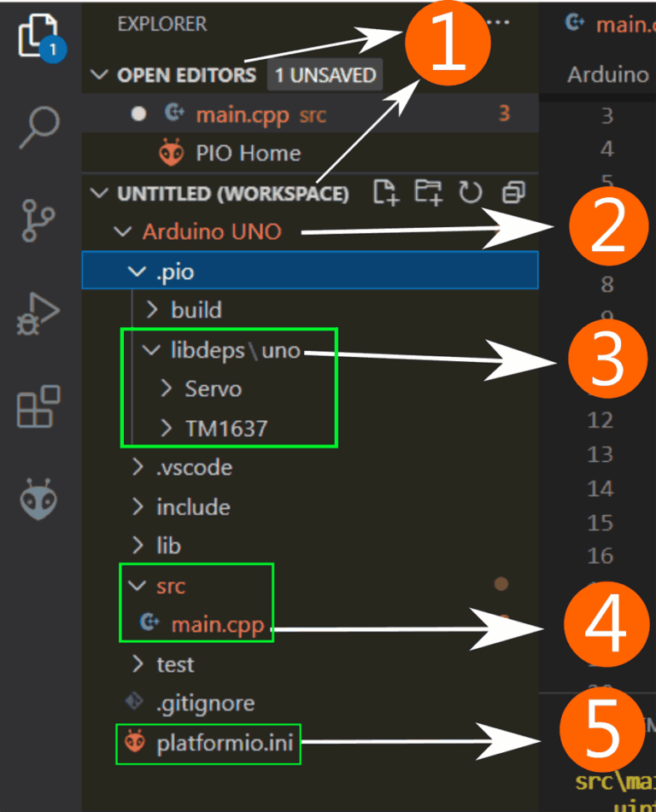This screenshot has height=812, width=656.
Task: Click the EXPLORER panel title
Action: (x=161, y=24)
